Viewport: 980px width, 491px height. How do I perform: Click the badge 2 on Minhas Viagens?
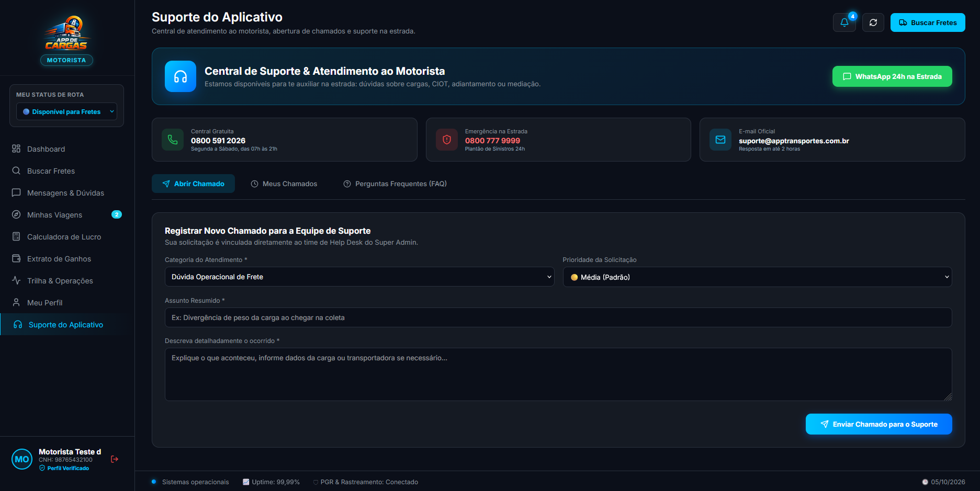[117, 214]
